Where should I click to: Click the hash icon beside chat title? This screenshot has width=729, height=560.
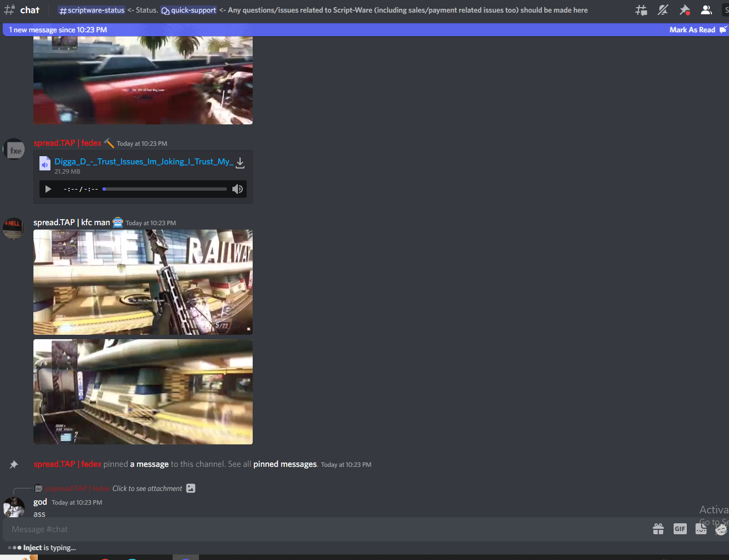pos(9,10)
